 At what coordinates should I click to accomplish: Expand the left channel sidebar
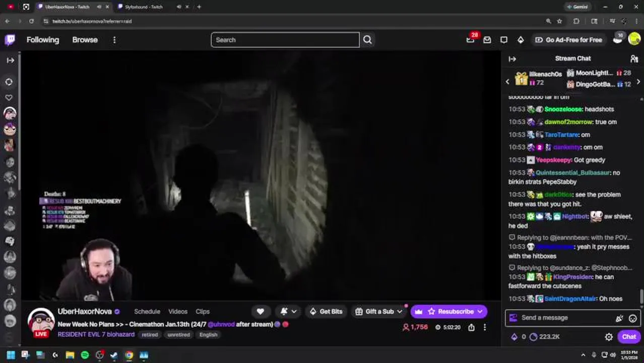(11, 60)
